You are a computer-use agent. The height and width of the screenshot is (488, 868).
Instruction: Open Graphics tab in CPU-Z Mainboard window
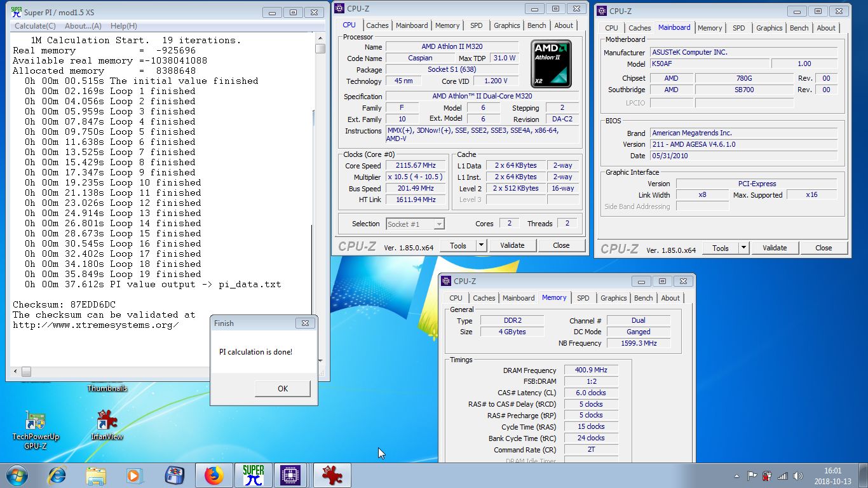coord(770,28)
